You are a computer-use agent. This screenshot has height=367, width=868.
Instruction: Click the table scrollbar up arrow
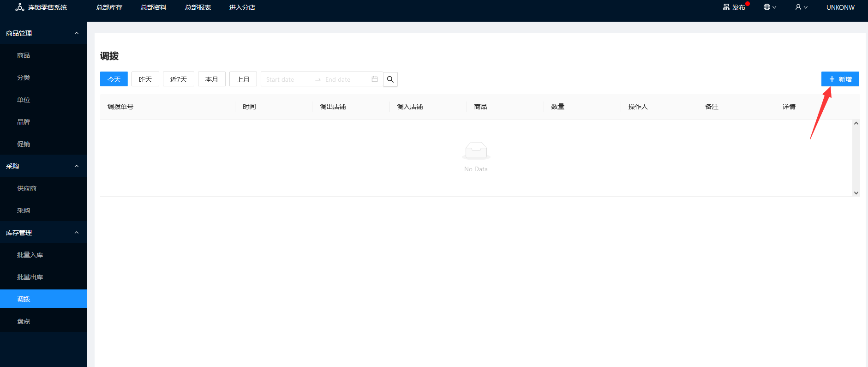[x=856, y=123]
